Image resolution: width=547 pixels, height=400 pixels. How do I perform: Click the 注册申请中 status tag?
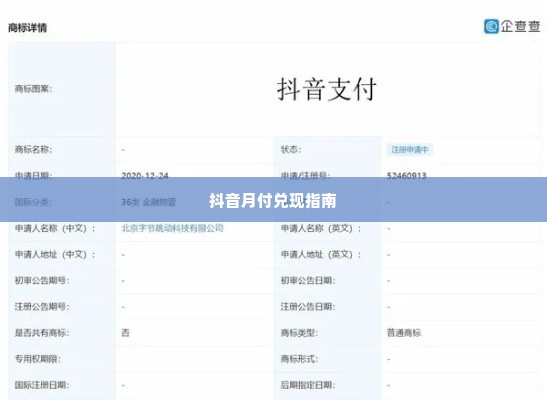pos(410,150)
